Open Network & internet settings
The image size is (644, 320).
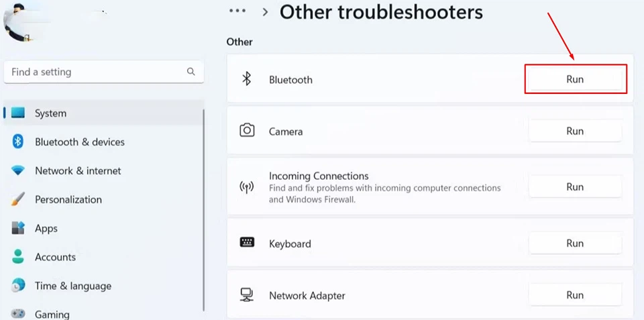[78, 171]
